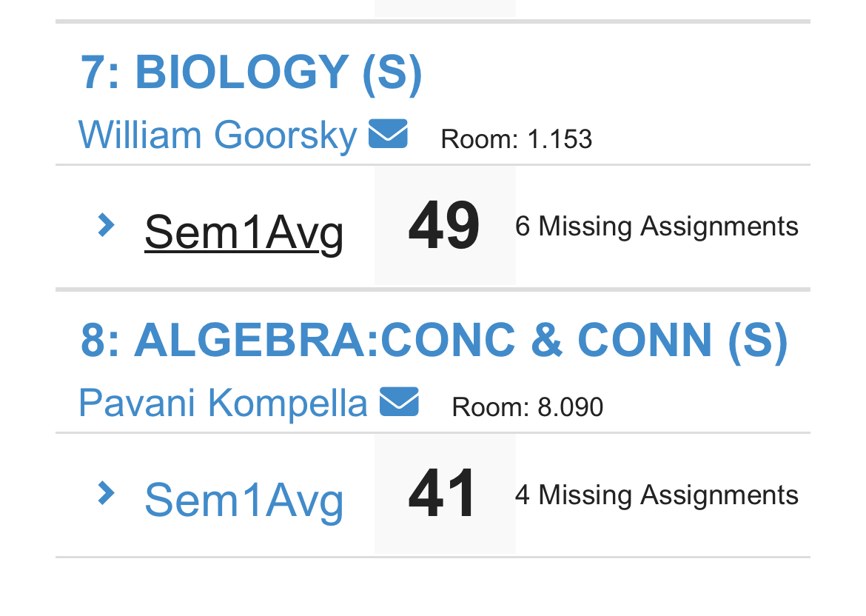Image resolution: width=866 pixels, height=616 pixels.
Task: Email Biology teacher via envelope icon
Action: click(388, 134)
